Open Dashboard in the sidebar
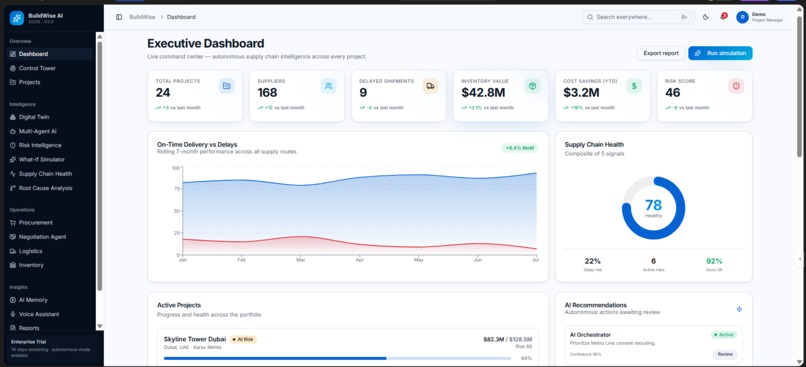 [x=49, y=54]
